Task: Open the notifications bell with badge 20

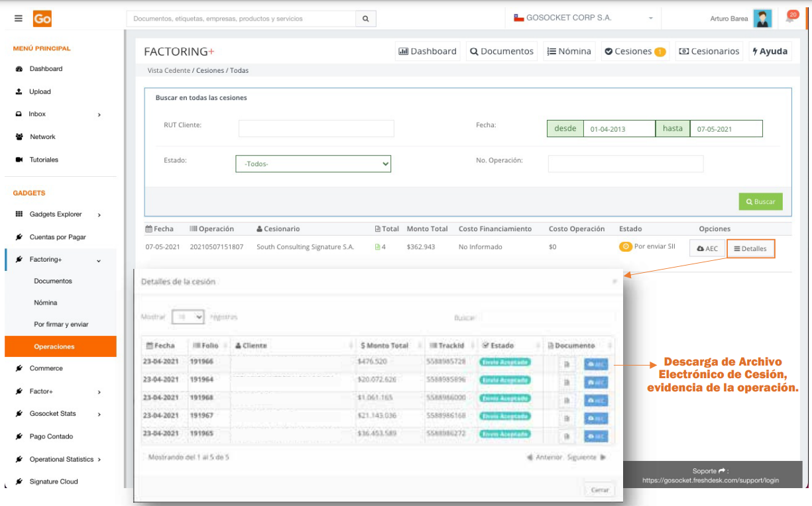Action: [791, 17]
